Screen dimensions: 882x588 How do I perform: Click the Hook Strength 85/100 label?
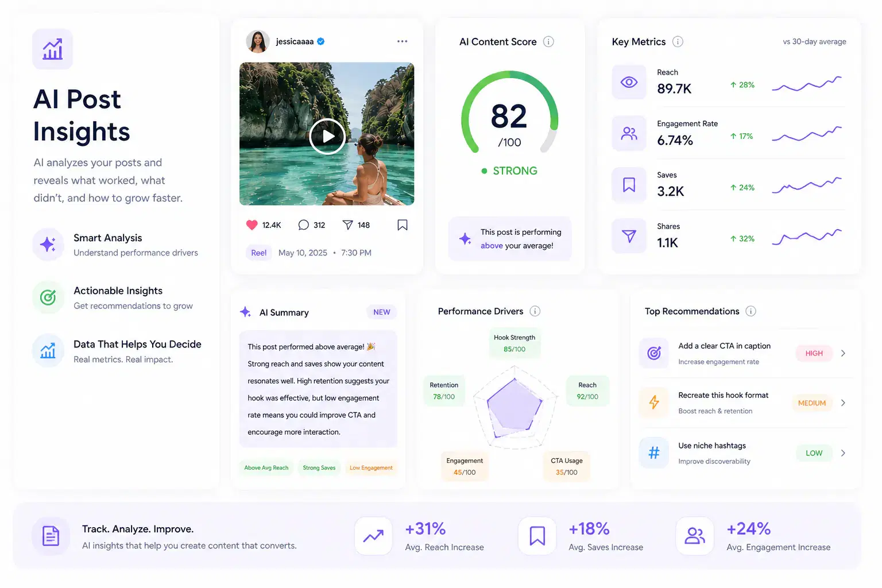[514, 343]
